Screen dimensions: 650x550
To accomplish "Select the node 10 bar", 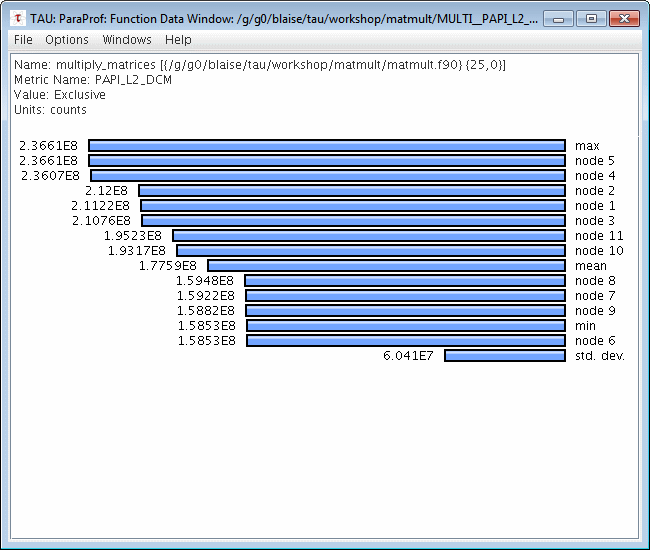I will click(371, 251).
